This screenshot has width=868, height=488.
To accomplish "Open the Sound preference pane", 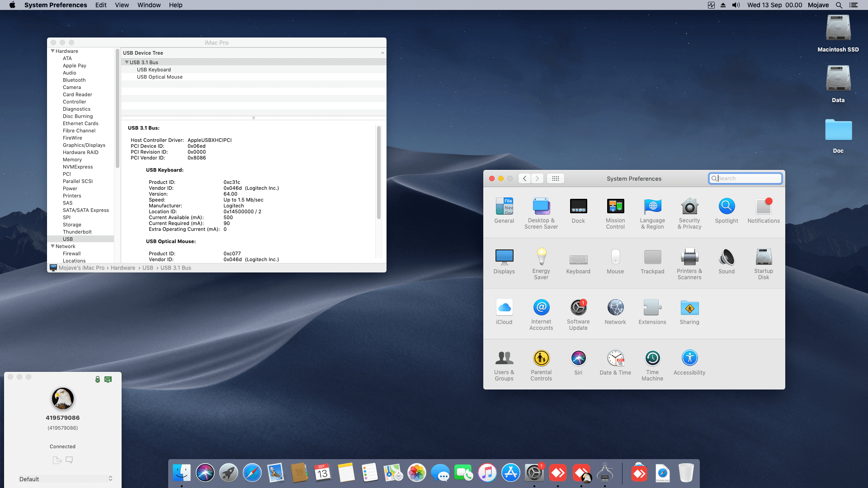I will 726,261.
